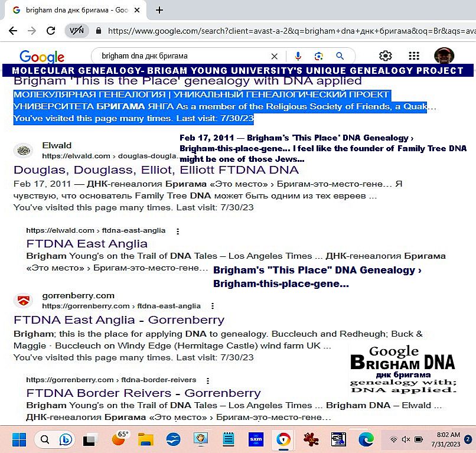Screen dimensions: 476x453
Task: Click the browser forward arrow
Action: click(x=32, y=31)
